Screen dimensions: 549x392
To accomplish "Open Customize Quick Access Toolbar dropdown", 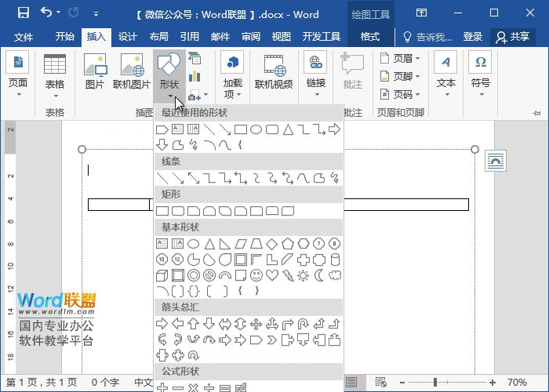I will pos(96,14).
